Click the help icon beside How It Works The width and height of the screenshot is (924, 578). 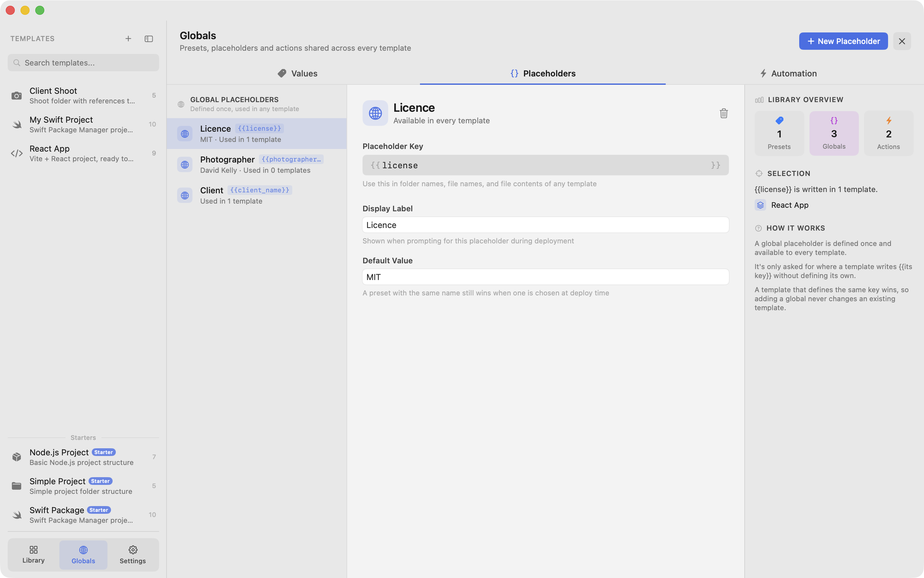[758, 228]
